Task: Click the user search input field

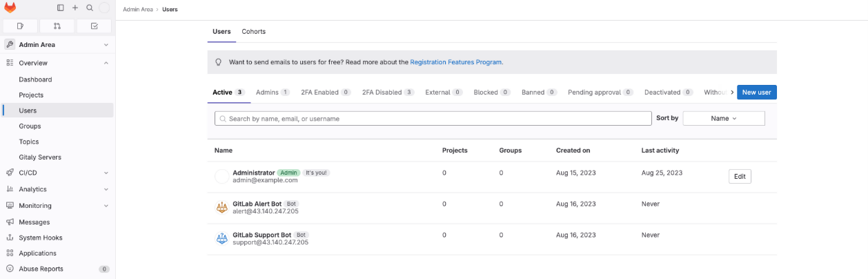Action: tap(433, 119)
